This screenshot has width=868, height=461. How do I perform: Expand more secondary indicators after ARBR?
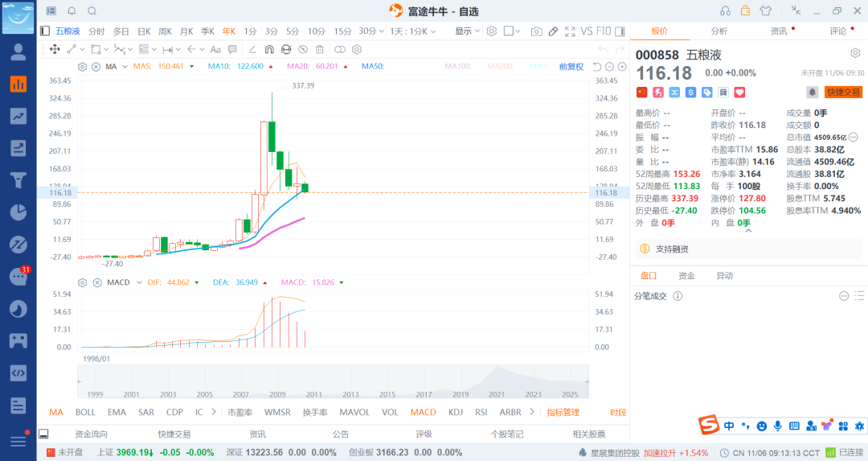click(532, 412)
